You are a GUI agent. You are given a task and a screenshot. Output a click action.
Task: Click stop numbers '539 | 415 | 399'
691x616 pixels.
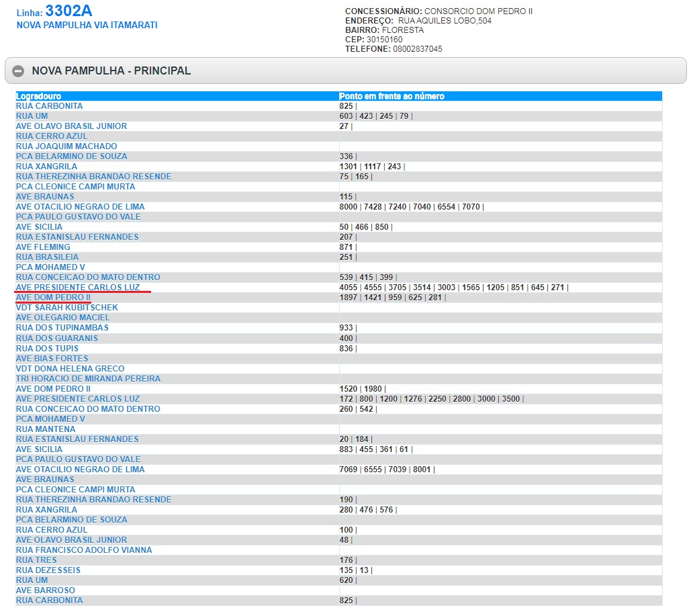pyautogui.click(x=368, y=277)
